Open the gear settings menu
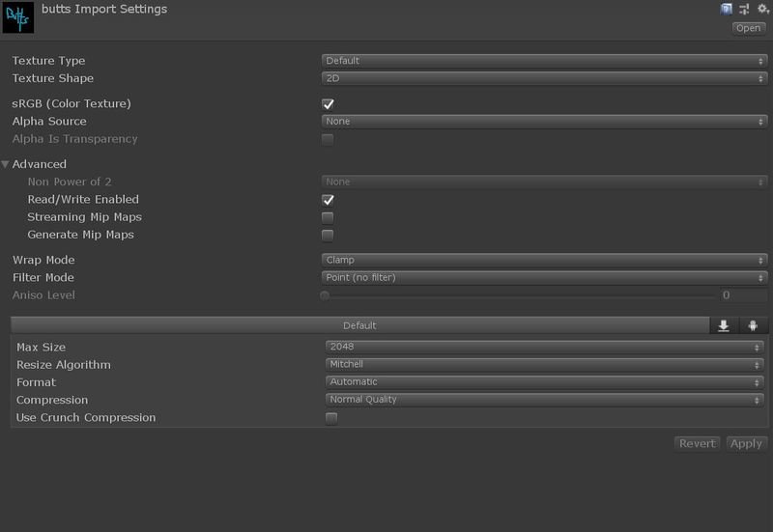Image resolution: width=773 pixels, height=532 pixels. pyautogui.click(x=761, y=9)
